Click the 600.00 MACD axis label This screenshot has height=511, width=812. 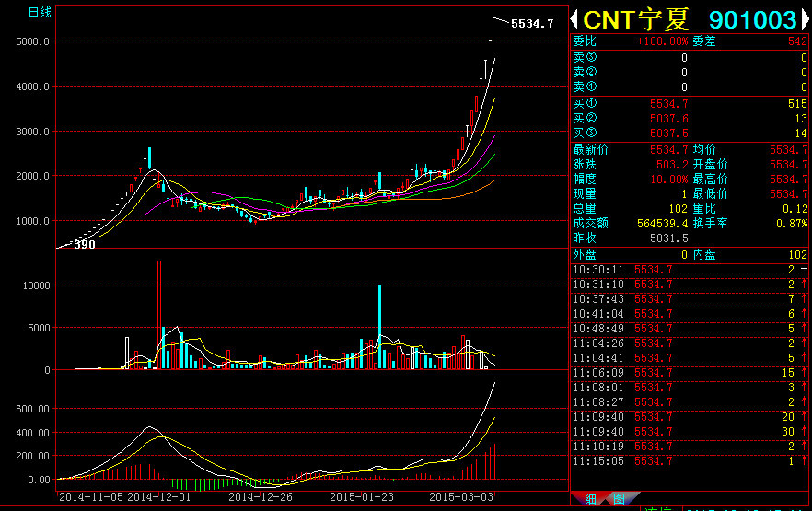pyautogui.click(x=32, y=409)
